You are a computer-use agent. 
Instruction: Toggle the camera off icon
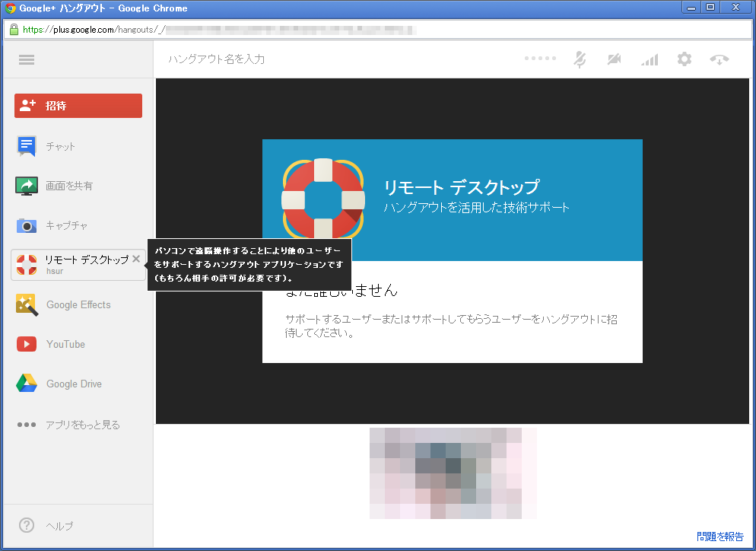click(x=614, y=59)
